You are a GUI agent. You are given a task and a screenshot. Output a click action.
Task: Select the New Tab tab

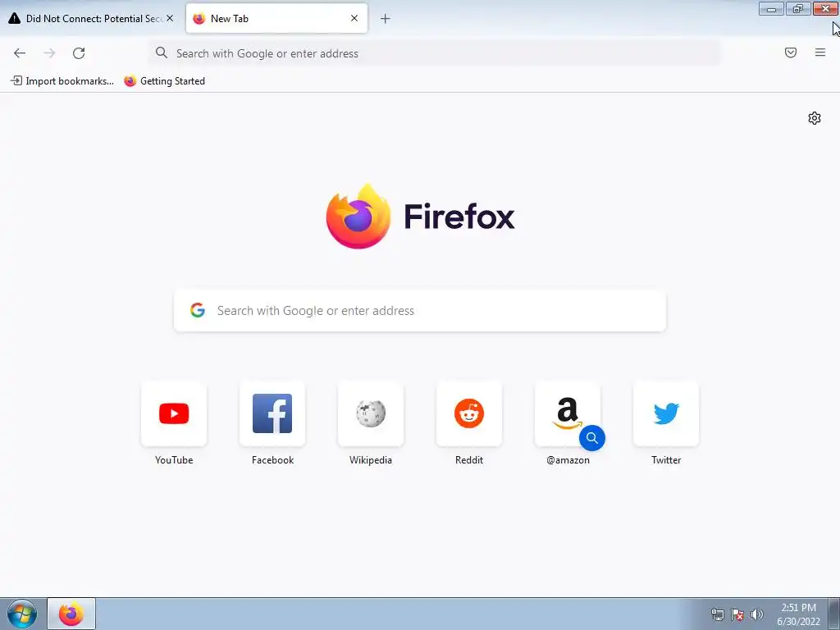point(276,18)
